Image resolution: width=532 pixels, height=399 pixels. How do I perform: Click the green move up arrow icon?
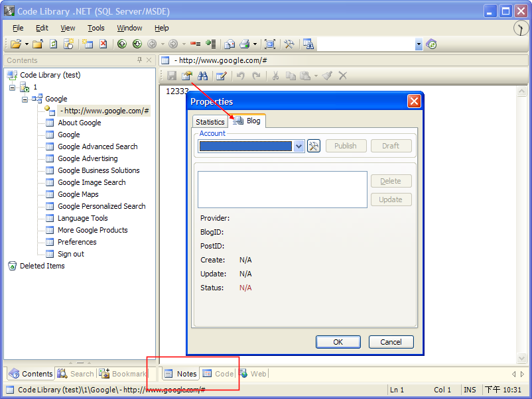pos(122,44)
